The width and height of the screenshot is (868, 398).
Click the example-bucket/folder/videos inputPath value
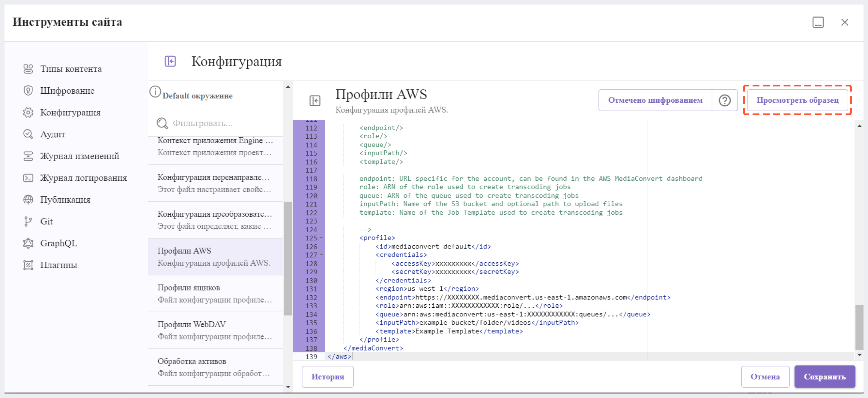tap(475, 323)
